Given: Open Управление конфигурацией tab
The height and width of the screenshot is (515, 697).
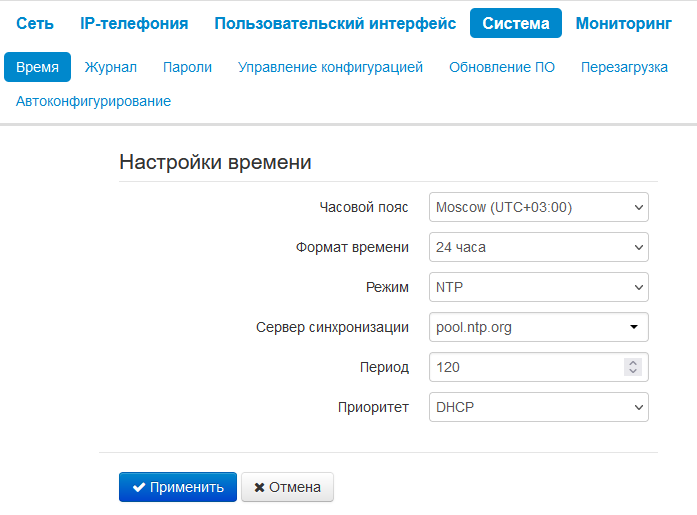Looking at the screenshot, I should tap(330, 67).
